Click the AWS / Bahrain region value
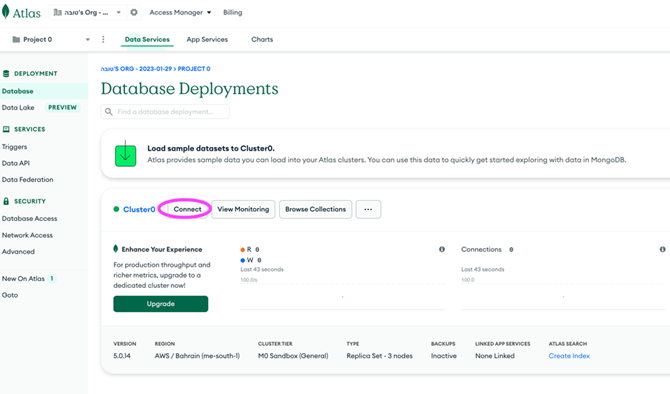 197,356
